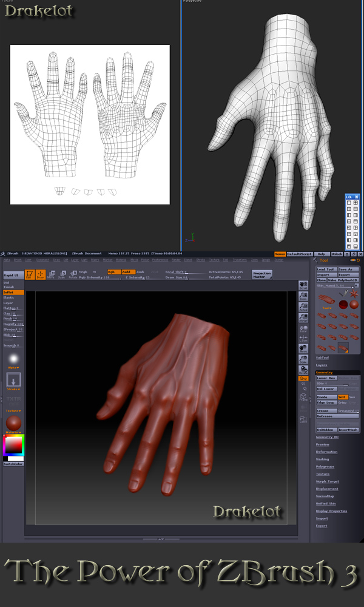This screenshot has height=607, width=364.
Task: Select Rotate transform in top shelf
Action: [73, 274]
